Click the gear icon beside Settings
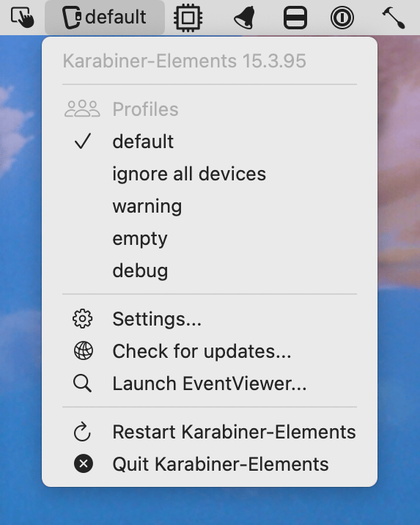420x525 pixels. point(83,319)
